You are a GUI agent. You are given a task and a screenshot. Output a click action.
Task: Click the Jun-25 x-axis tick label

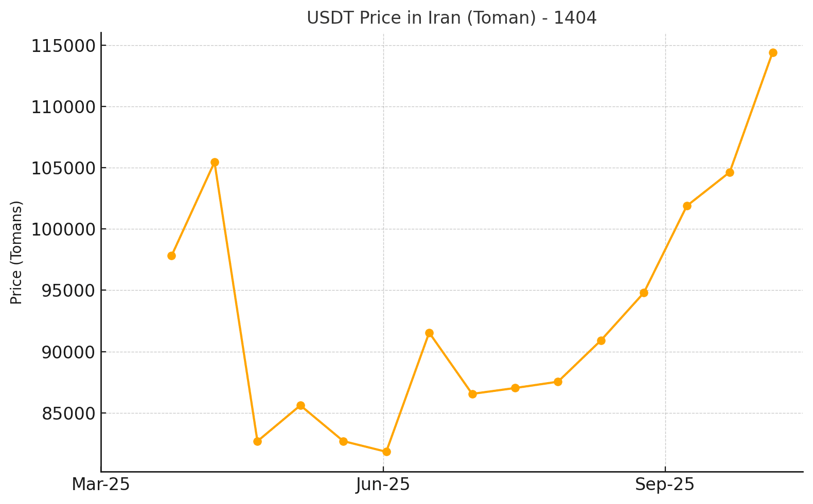pyautogui.click(x=383, y=484)
